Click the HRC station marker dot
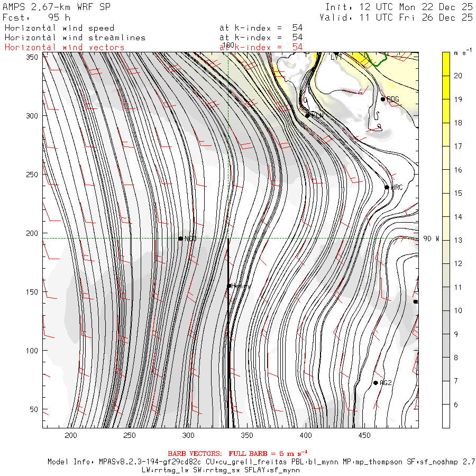The width and height of the screenshot is (476, 476). [387, 187]
